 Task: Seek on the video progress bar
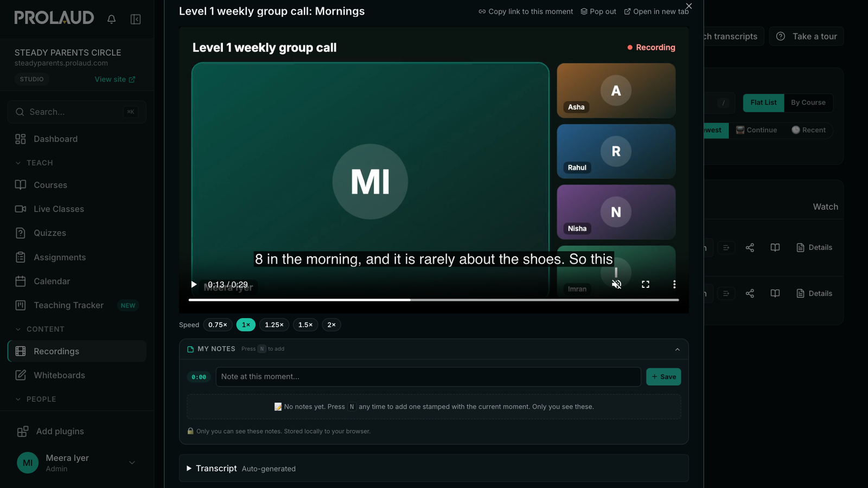click(x=433, y=299)
